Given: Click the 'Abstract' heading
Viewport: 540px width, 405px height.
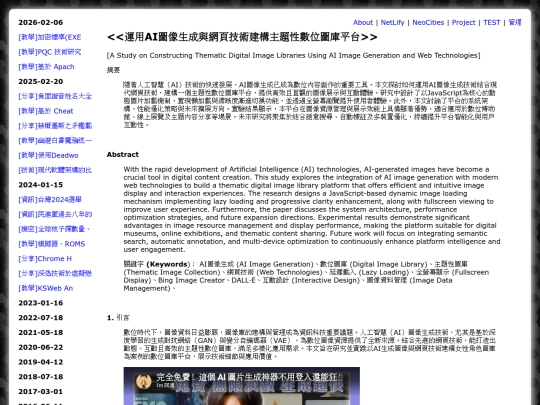Looking at the screenshot, I should tap(123, 155).
